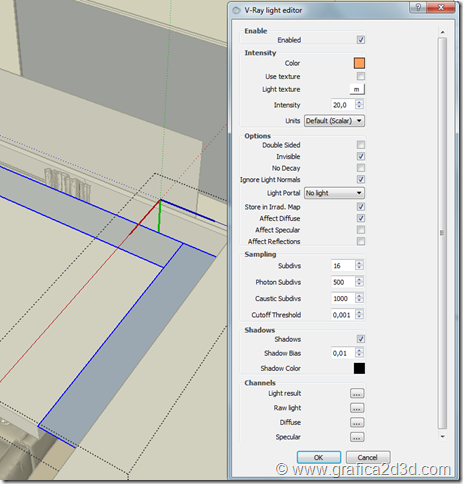Close the V-Ray light editor window
The height and width of the screenshot is (484, 463).
pos(441,7)
